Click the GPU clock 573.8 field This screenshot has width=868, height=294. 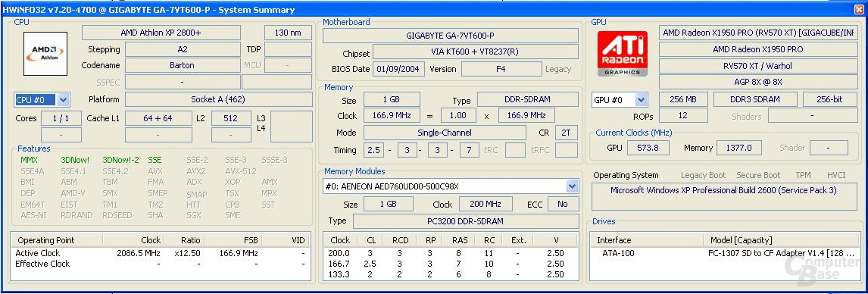pos(648,148)
